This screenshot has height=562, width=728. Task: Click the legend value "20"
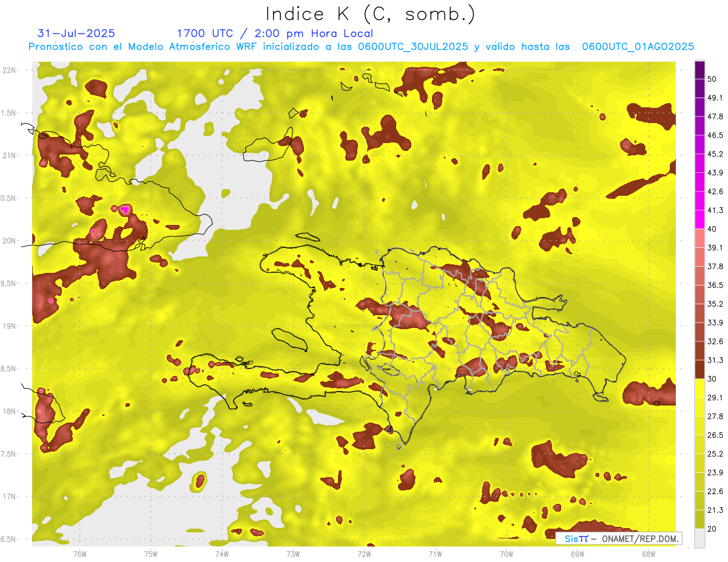click(712, 529)
